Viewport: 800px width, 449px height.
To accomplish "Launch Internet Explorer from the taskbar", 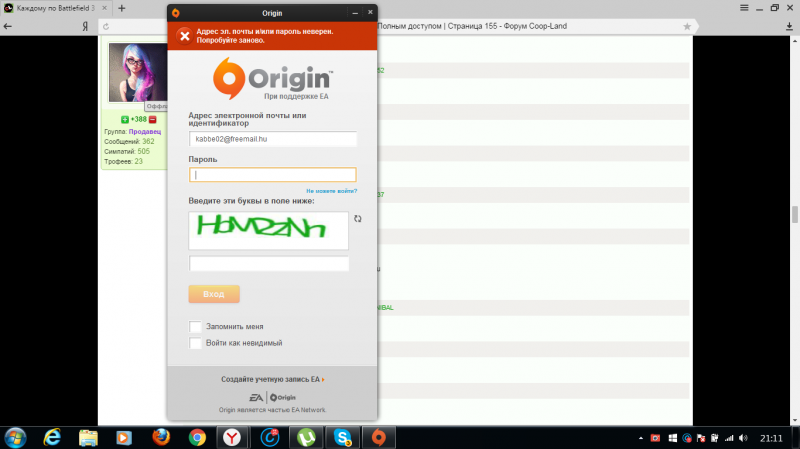I will pyautogui.click(x=52, y=438).
